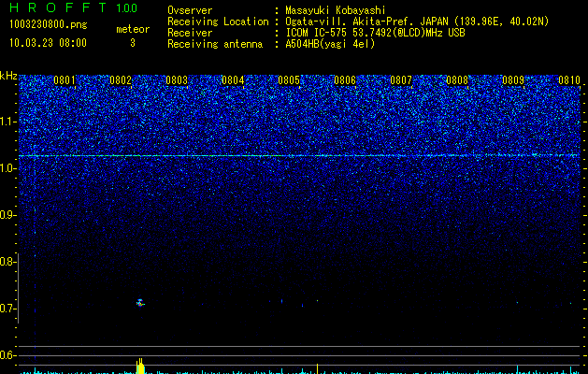Click the 0.9 kHz axis label

[7, 215]
